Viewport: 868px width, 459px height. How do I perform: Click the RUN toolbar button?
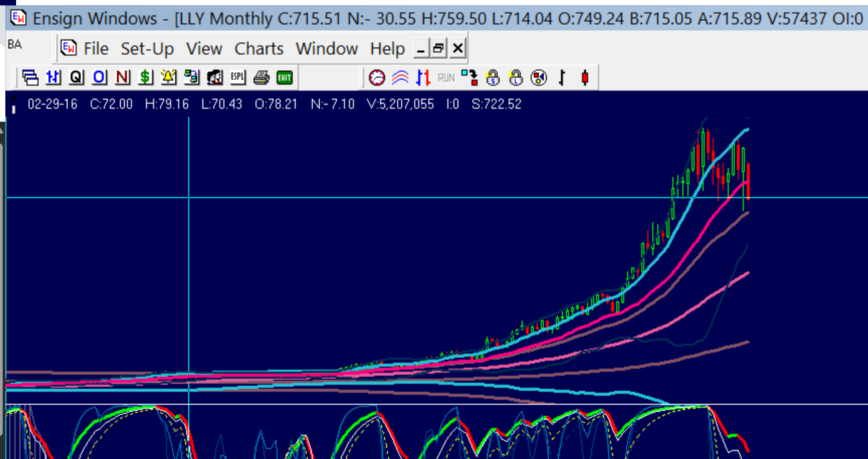point(446,78)
